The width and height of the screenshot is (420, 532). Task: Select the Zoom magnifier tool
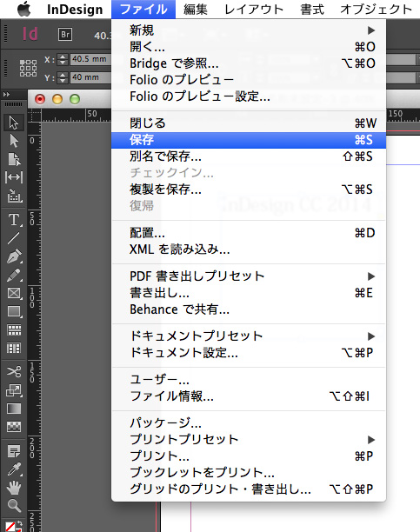[x=14, y=506]
